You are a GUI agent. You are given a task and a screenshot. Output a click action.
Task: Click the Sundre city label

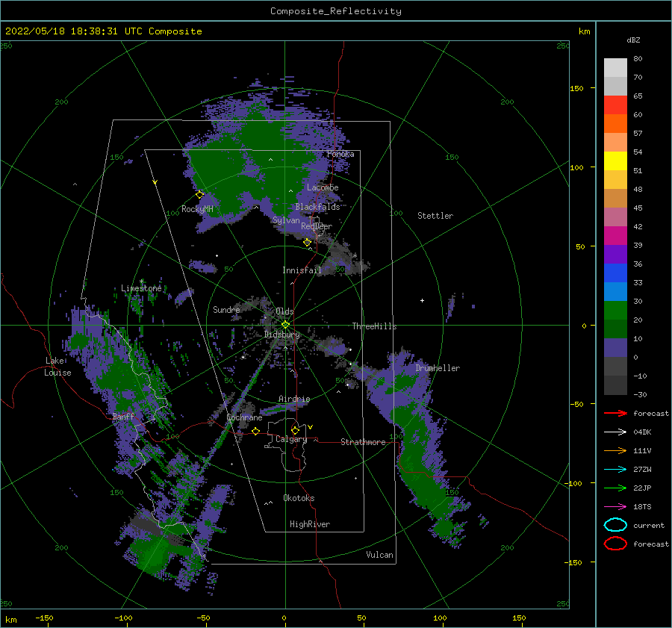(226, 310)
